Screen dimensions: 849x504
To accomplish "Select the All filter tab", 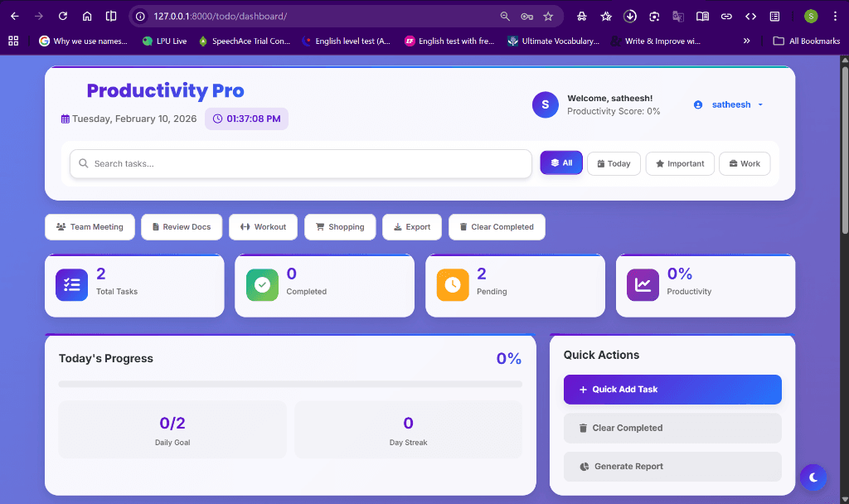I will click(x=561, y=163).
